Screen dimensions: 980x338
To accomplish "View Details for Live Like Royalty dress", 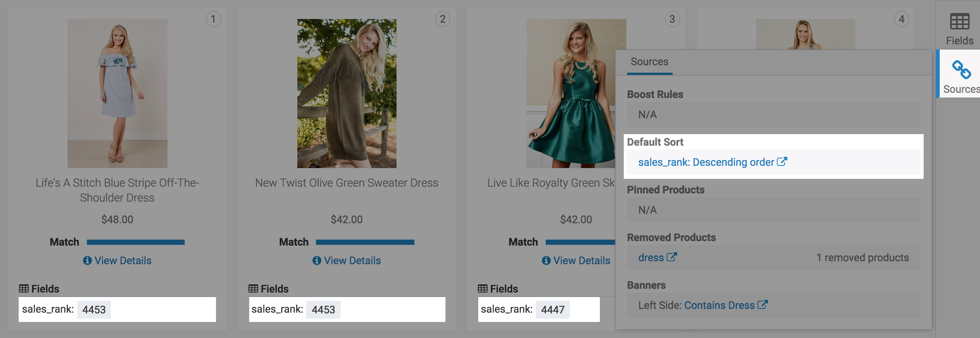I will (x=581, y=260).
